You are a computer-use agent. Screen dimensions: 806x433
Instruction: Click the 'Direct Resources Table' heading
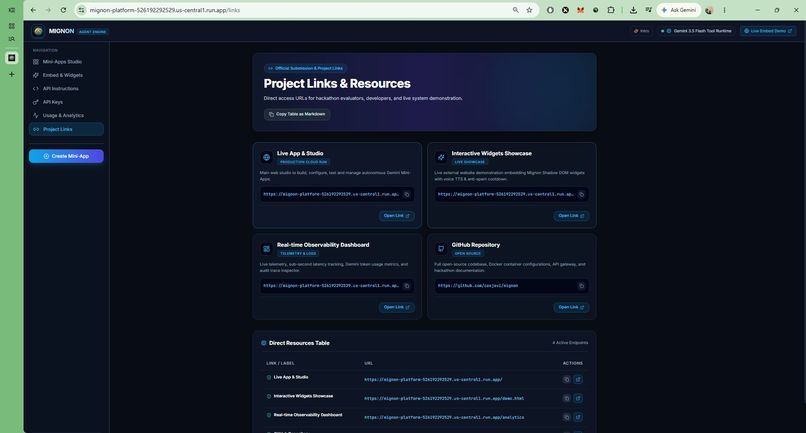click(x=299, y=343)
